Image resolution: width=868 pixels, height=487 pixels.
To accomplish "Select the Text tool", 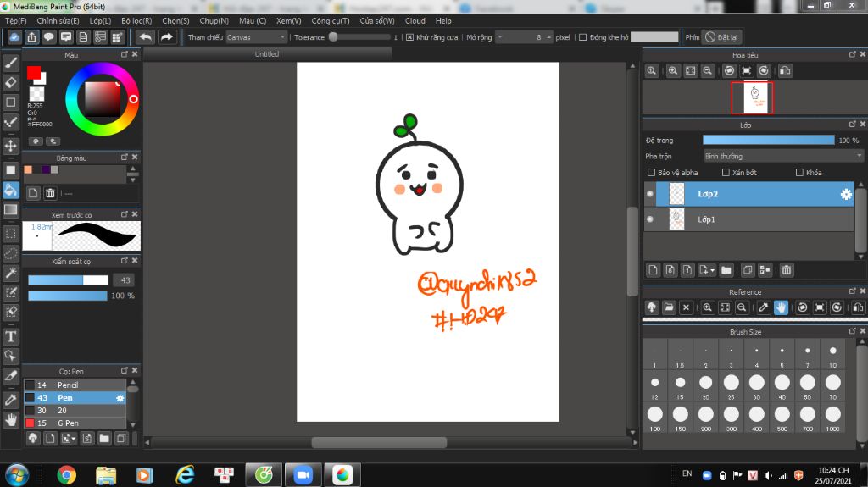I will pyautogui.click(x=10, y=336).
